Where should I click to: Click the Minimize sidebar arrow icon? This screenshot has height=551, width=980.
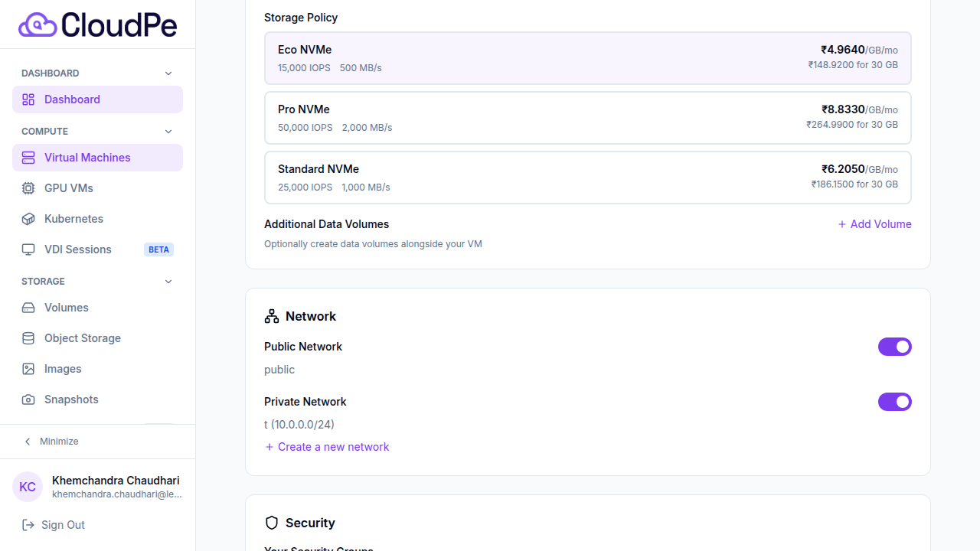point(28,442)
